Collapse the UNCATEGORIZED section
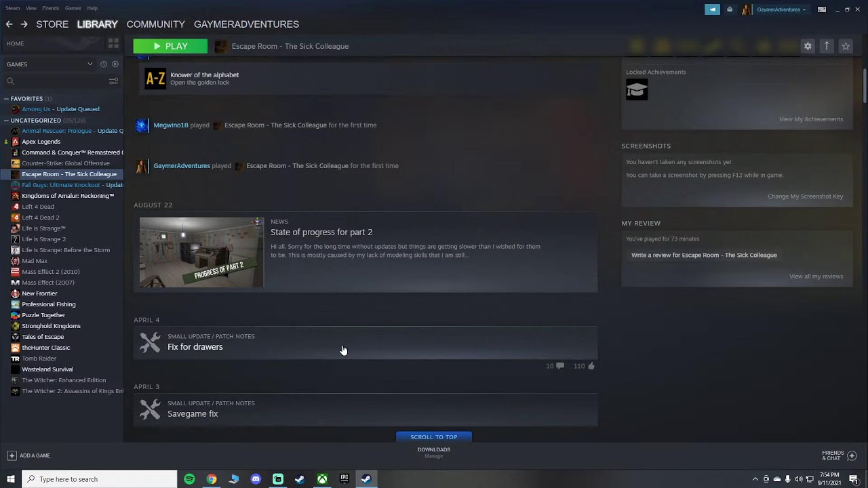 pyautogui.click(x=6, y=121)
